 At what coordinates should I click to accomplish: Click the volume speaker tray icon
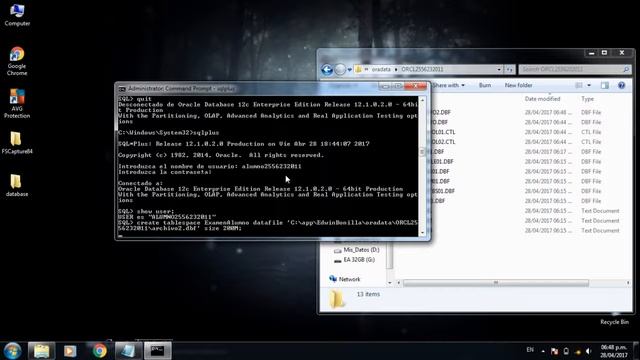click(588, 351)
